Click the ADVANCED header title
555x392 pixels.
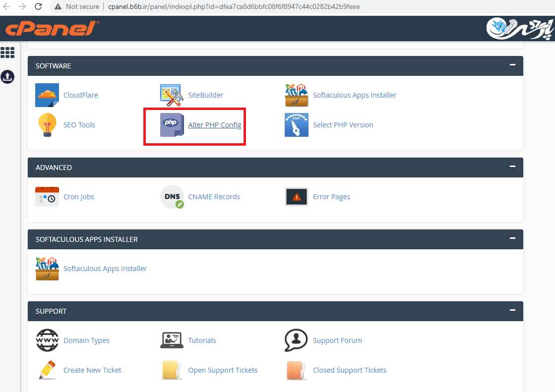pos(54,168)
